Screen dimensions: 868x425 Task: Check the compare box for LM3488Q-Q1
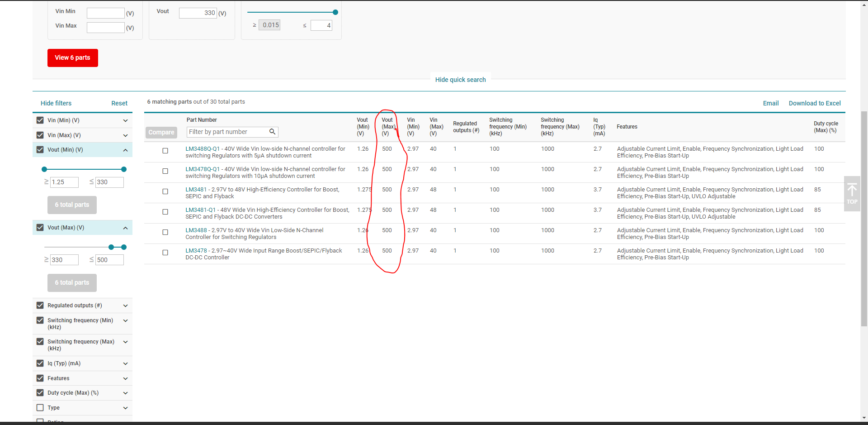[x=165, y=151]
